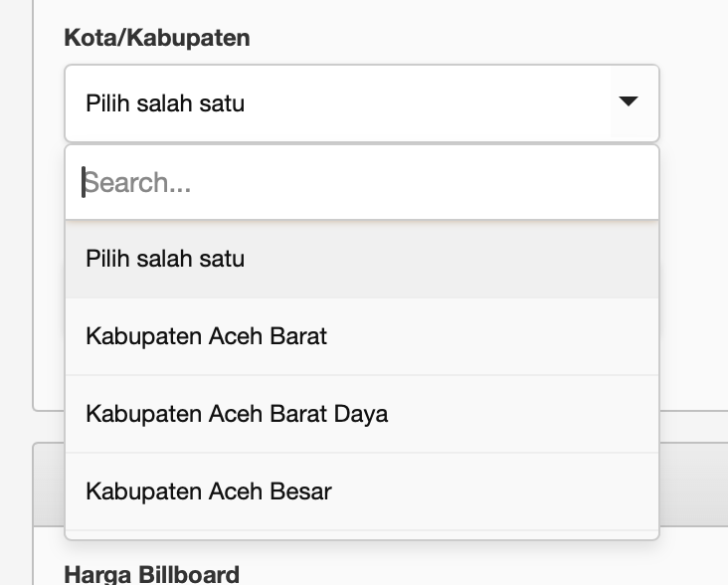This screenshot has height=585, width=728.
Task: Select the highlighted 'Pilih salah satu' list option
Action: click(362, 259)
